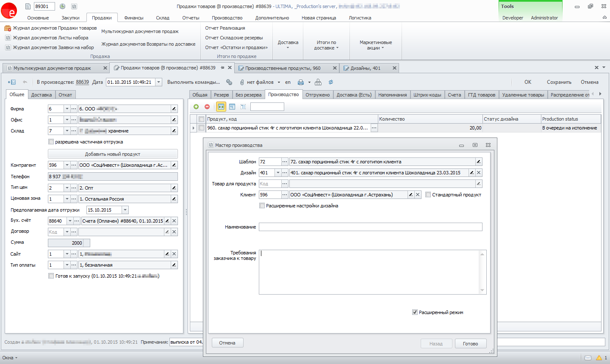Click into the Наименование text field

tap(370, 227)
